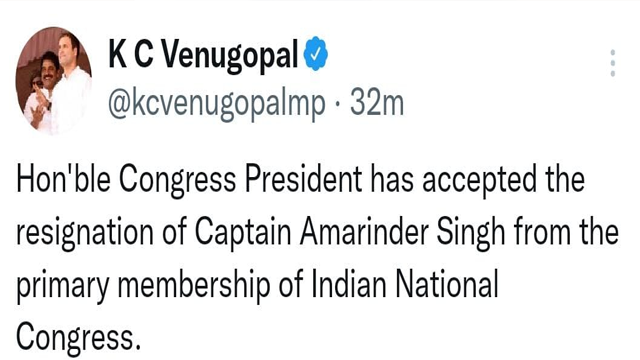The width and height of the screenshot is (640, 360).
Task: Click the final word Congress. in tweet
Action: point(78,337)
